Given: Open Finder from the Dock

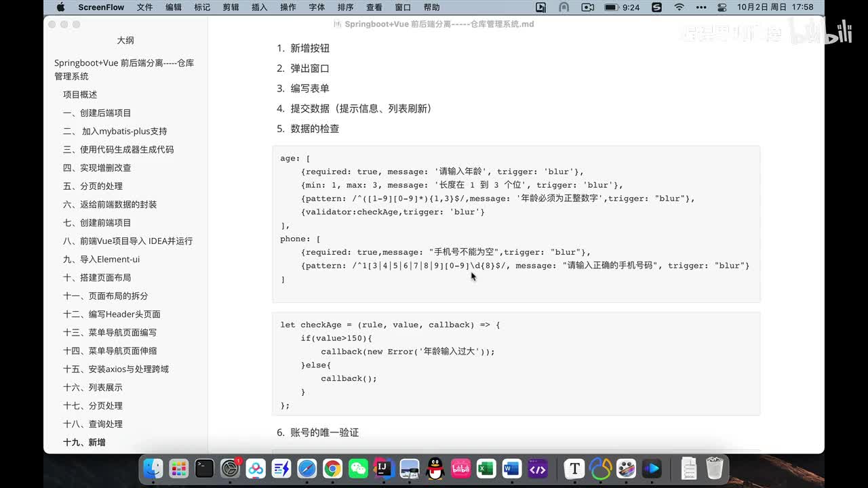Looking at the screenshot, I should click(153, 468).
